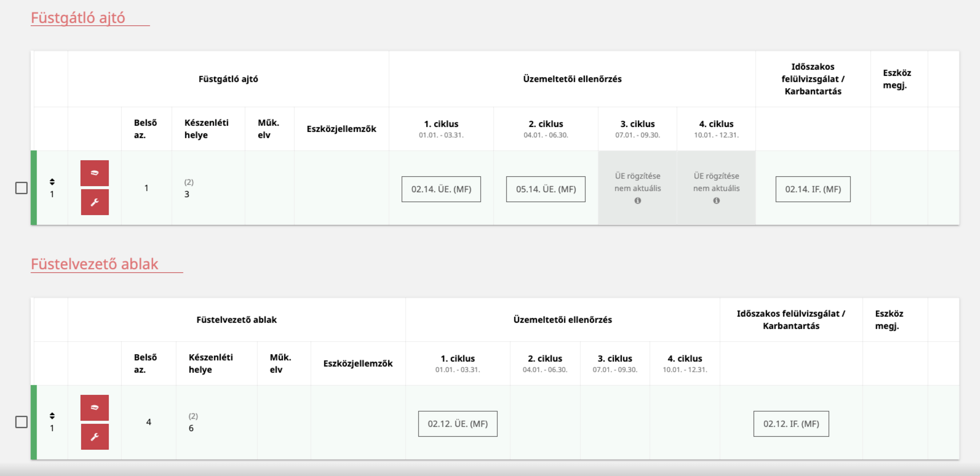Image resolution: width=980 pixels, height=476 pixels.
Task: Click Készenléti helye value '6' in Füstelvezető ablak row
Action: [x=191, y=428]
